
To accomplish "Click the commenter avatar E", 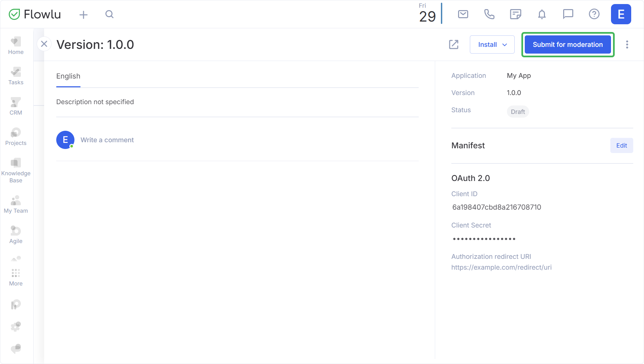I will [x=65, y=140].
